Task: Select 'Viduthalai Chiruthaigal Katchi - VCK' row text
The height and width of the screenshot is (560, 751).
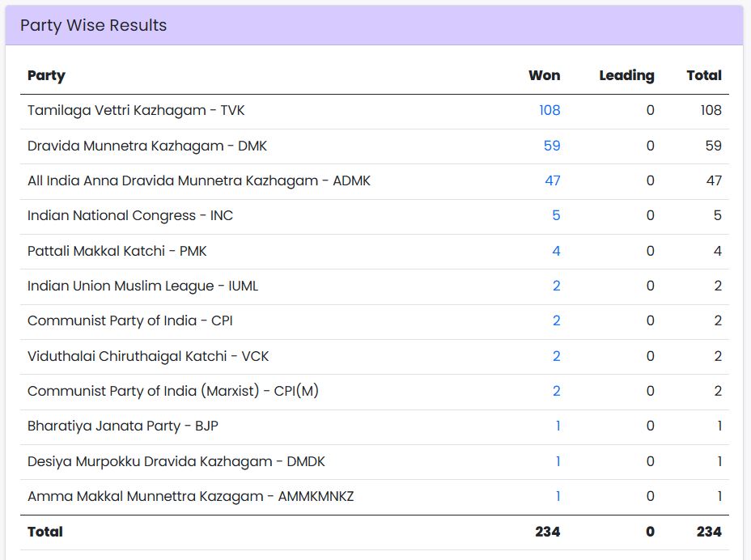Action: point(148,356)
